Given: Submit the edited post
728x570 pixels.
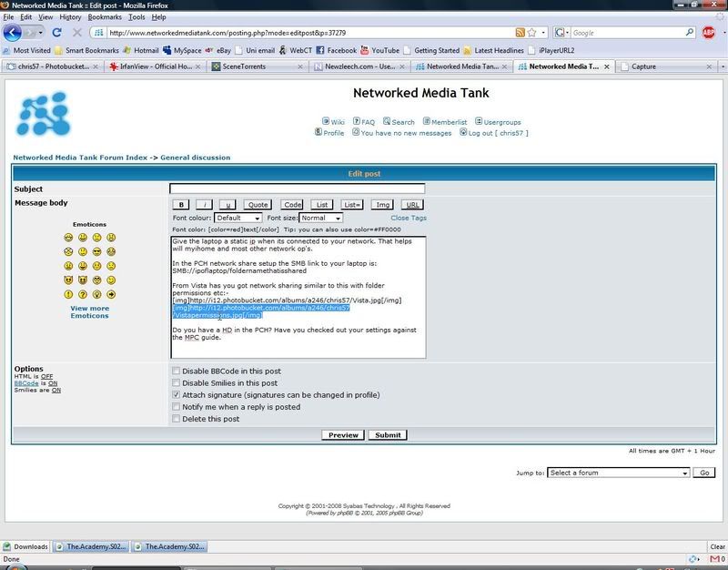Looking at the screenshot, I should (x=388, y=435).
